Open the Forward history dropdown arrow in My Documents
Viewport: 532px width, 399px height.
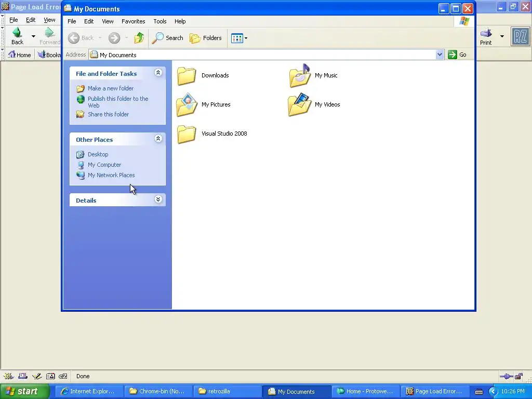click(x=126, y=38)
